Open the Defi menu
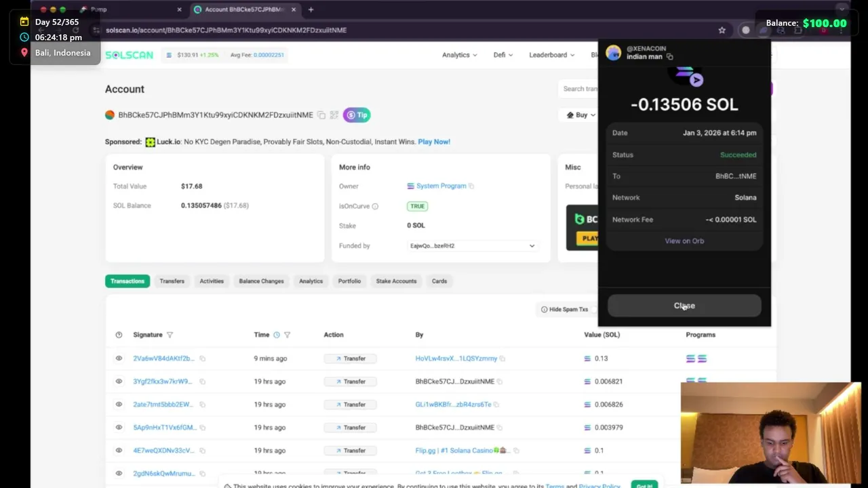This screenshot has height=488, width=868. pos(502,55)
